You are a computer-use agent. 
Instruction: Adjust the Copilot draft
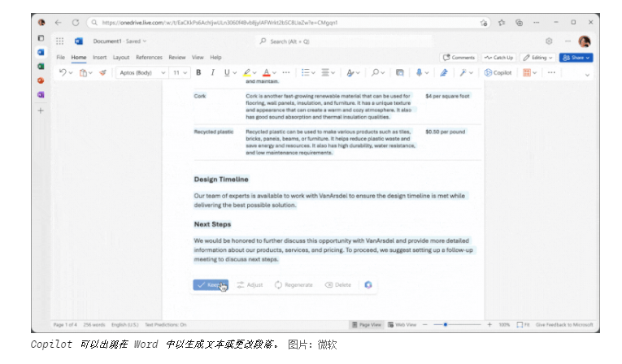coord(250,284)
